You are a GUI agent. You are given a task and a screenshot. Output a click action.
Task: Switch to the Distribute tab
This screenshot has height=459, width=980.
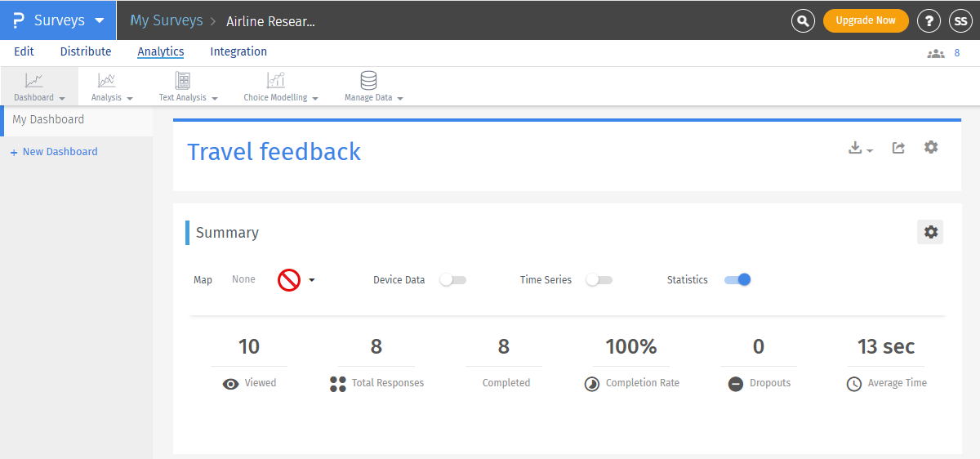coord(86,51)
